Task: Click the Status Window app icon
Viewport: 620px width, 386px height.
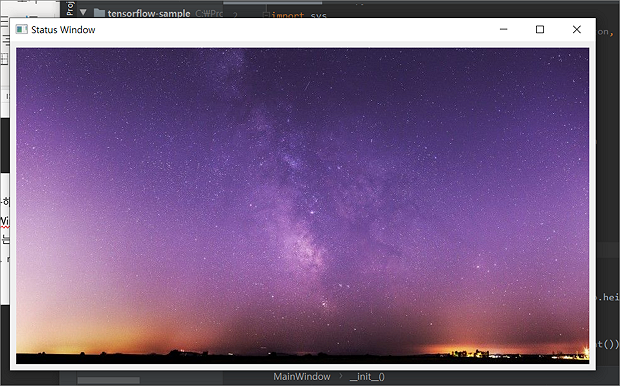Action: (x=21, y=30)
